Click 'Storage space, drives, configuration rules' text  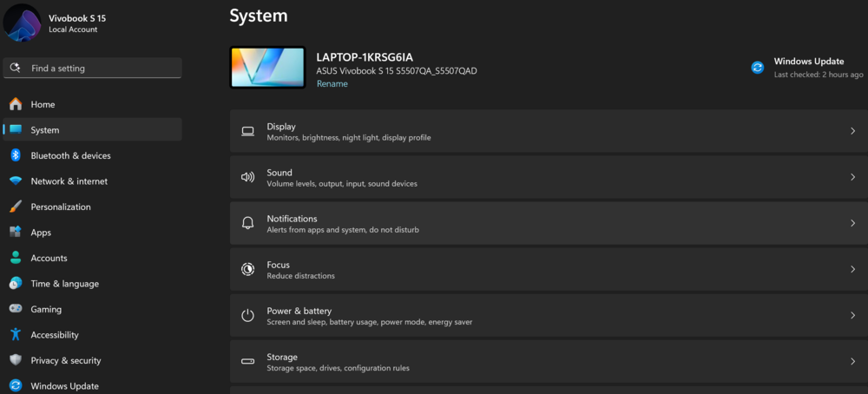pyautogui.click(x=339, y=368)
